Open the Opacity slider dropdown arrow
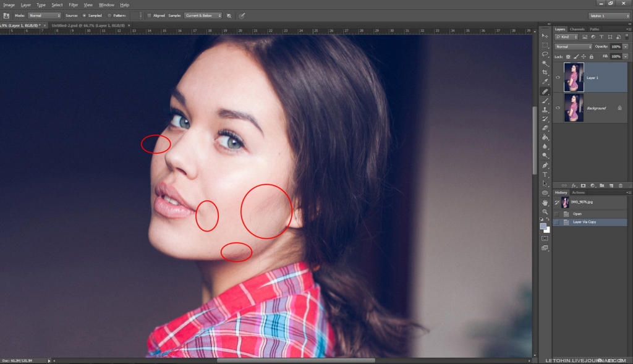This screenshot has width=633, height=364. point(626,47)
